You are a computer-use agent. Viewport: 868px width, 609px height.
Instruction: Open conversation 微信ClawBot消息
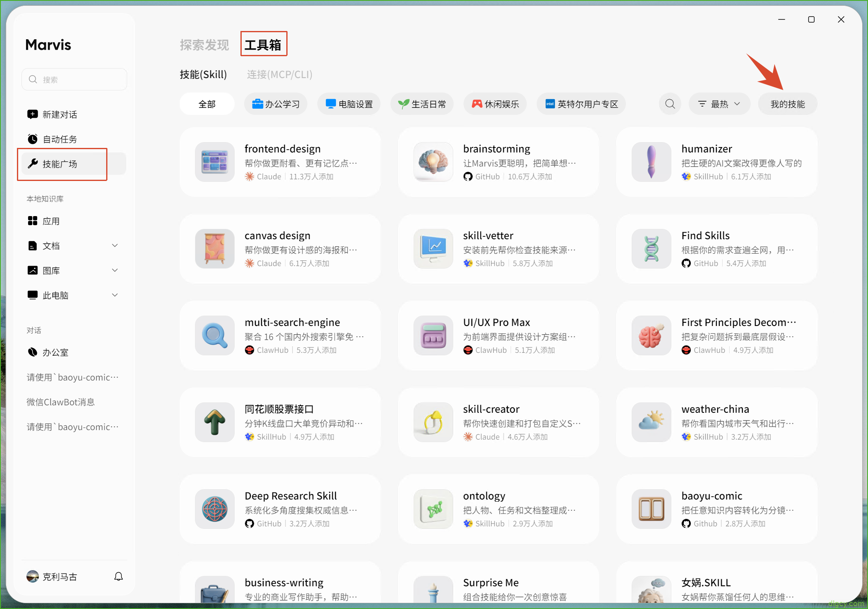click(x=61, y=402)
